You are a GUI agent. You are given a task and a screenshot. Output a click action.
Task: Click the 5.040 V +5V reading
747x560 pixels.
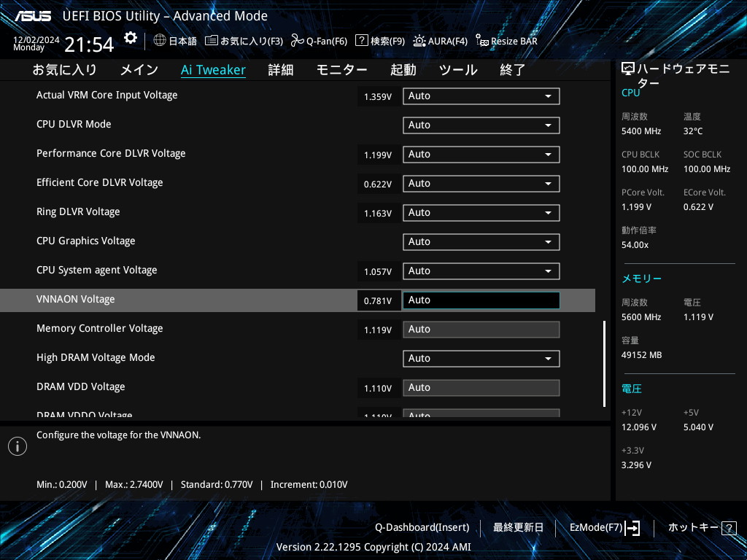point(698,427)
